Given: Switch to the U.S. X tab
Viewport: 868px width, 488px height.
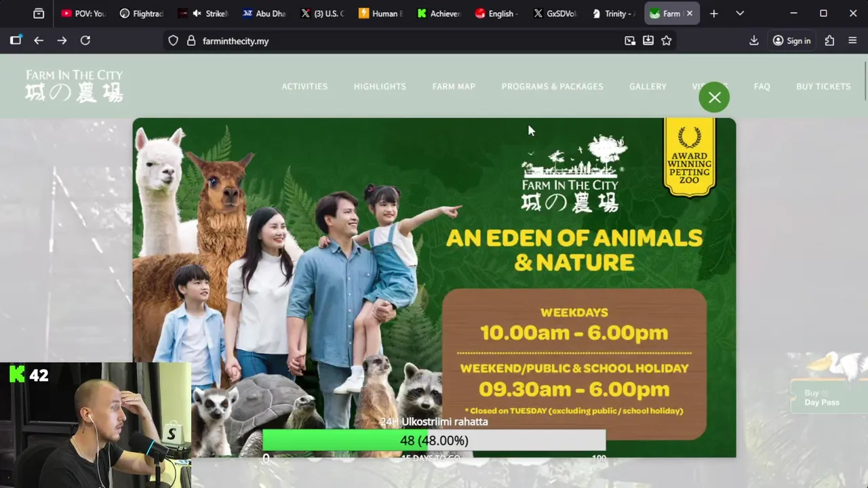Looking at the screenshot, I should coord(323,14).
